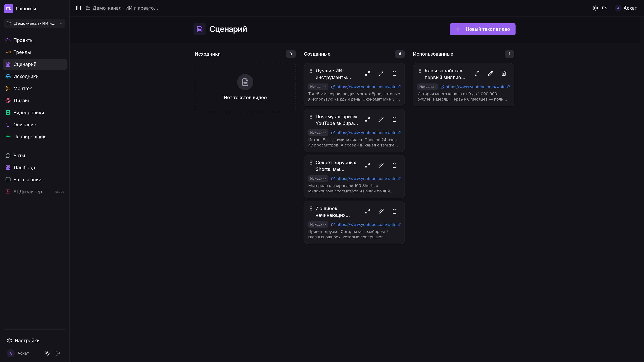Open Чаты in the sidebar

click(35, 156)
